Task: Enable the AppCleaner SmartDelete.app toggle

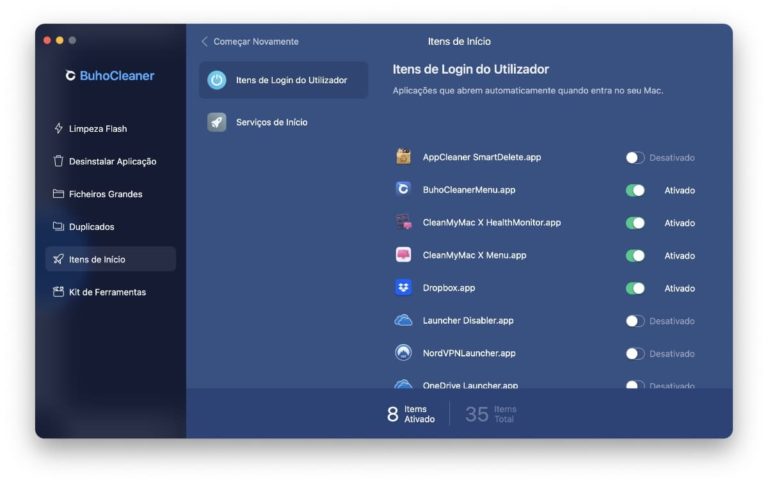Action: pos(634,158)
